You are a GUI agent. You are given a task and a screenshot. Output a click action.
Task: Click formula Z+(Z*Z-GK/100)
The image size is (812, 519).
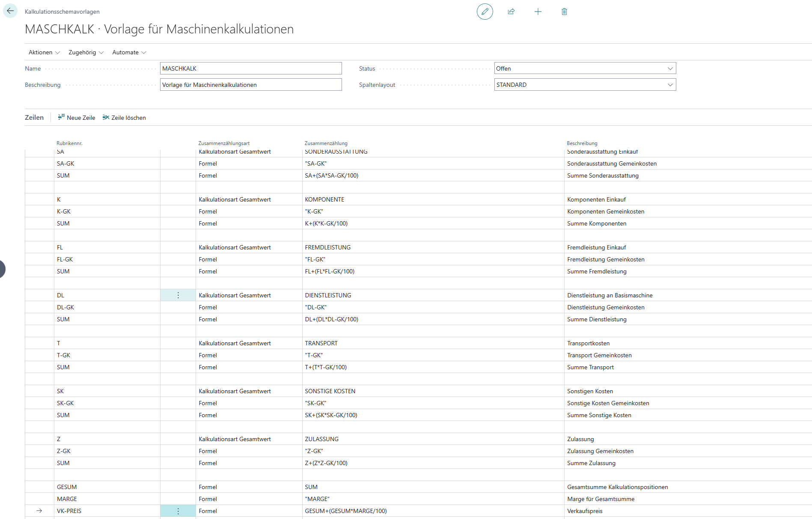326,463
